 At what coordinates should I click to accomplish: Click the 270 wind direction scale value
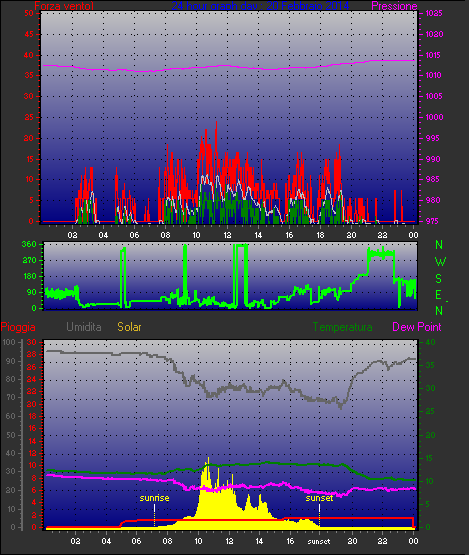[29, 261]
